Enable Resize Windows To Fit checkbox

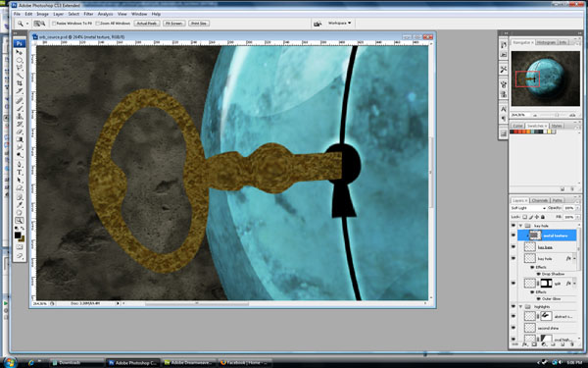click(54, 24)
